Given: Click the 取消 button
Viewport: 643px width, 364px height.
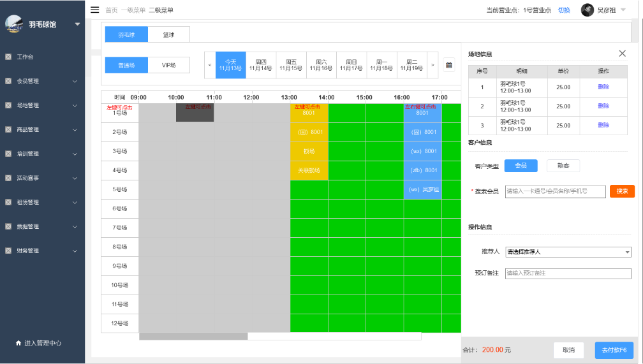Looking at the screenshot, I should [x=568, y=350].
